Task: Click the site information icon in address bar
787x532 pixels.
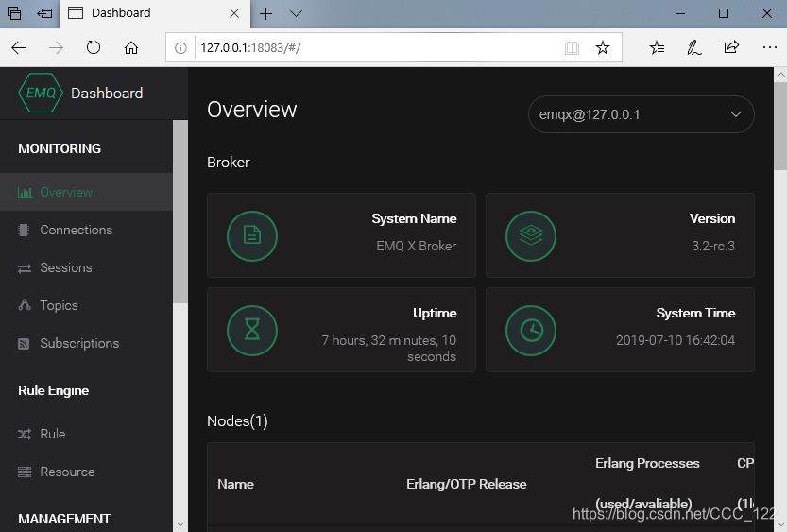Action: tap(180, 48)
